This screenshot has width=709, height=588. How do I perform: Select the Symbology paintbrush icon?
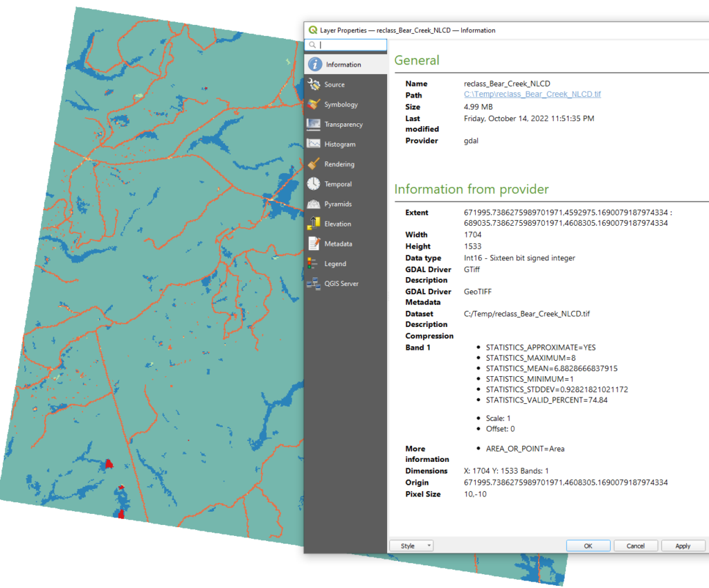314,105
